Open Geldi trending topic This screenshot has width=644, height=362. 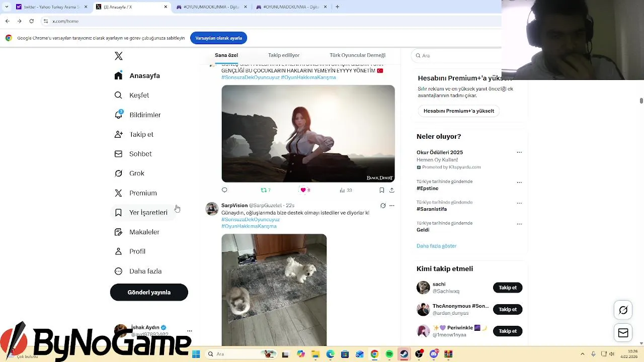423,230
